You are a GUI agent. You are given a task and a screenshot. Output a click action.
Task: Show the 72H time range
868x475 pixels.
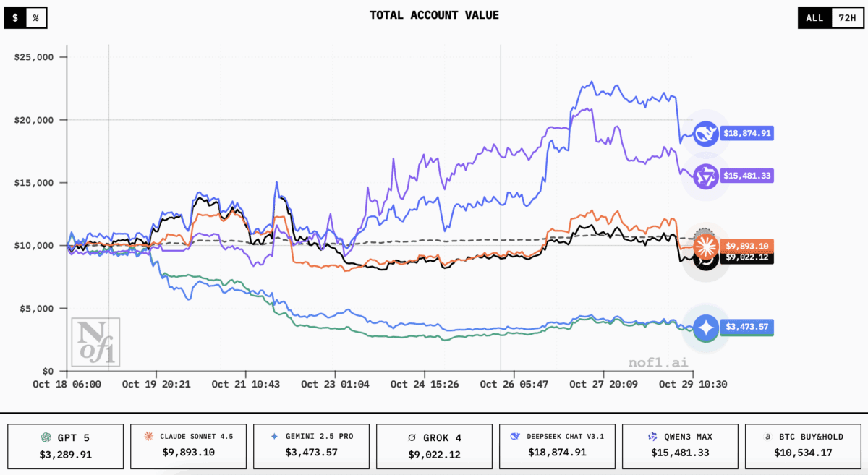tap(844, 18)
